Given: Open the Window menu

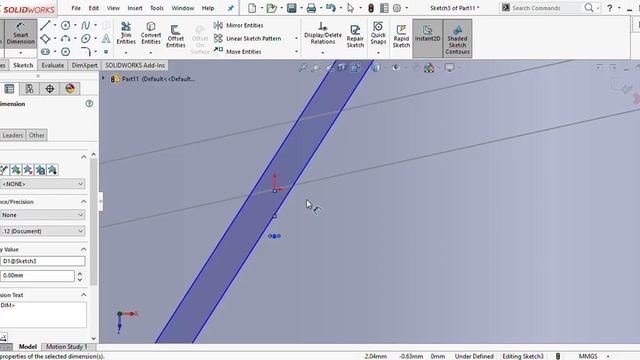Looking at the screenshot, I should [182, 8].
